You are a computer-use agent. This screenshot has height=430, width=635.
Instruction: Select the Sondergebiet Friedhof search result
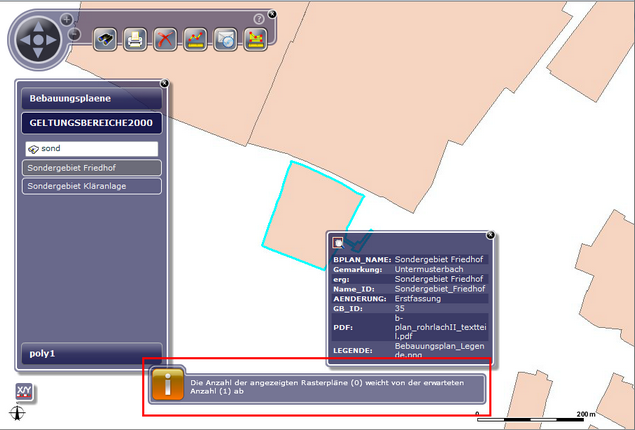[x=92, y=168]
